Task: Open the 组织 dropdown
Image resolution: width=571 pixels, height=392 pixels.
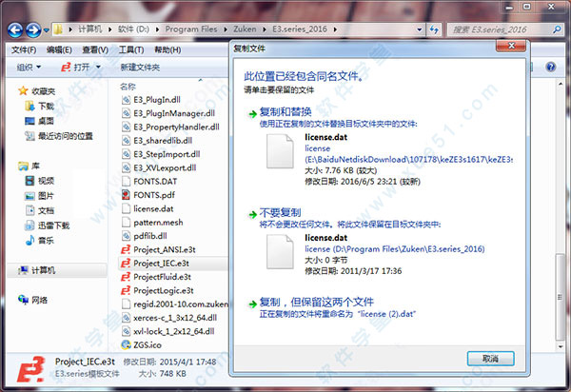Action: [29, 67]
